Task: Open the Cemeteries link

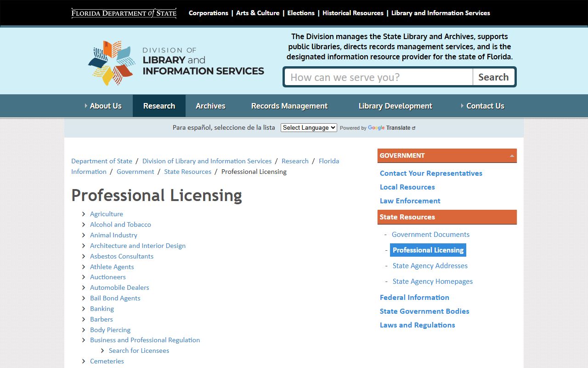Action: [x=107, y=361]
